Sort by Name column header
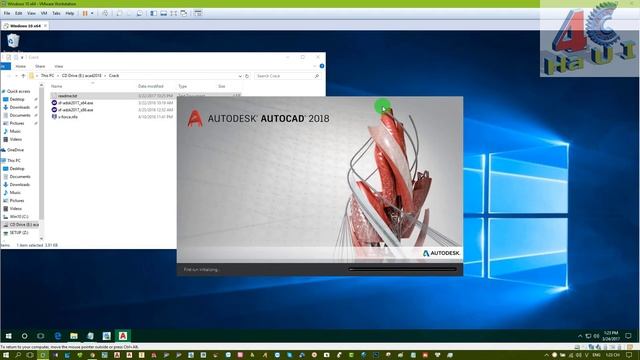The width and height of the screenshot is (640, 360). point(57,87)
